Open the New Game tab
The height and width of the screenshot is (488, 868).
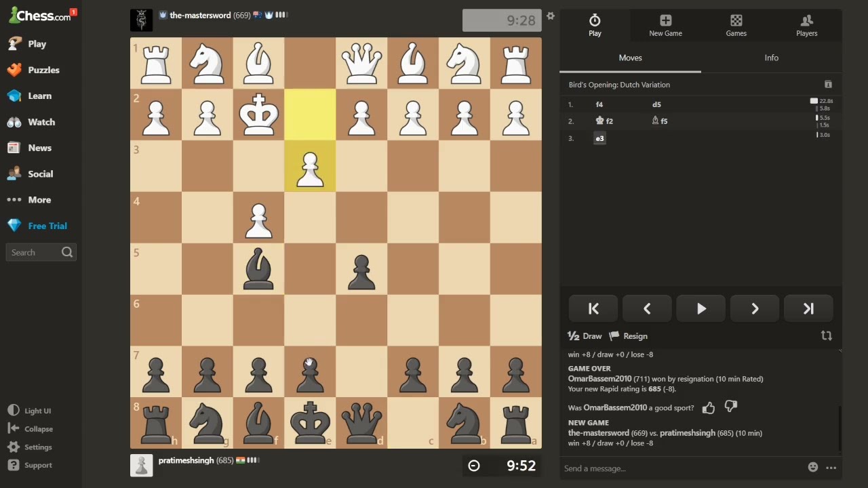tap(665, 25)
